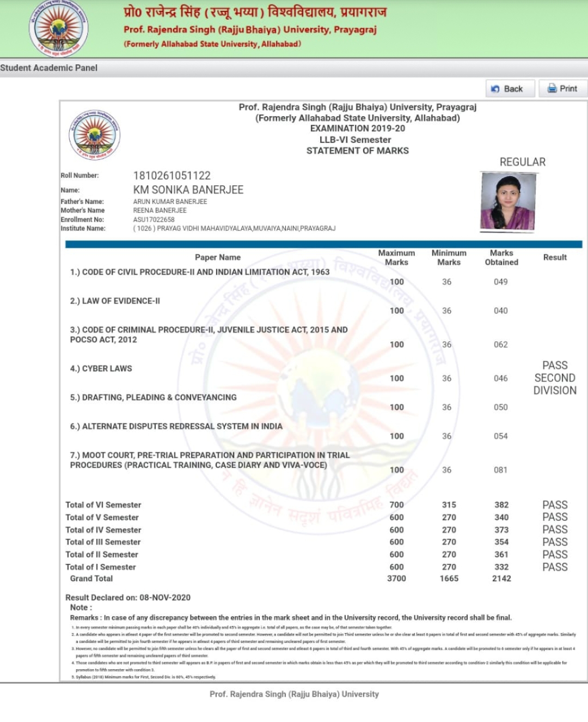Image resolution: width=588 pixels, height=722 pixels.
Task: Click the Back arrow icon
Action: pos(495,89)
